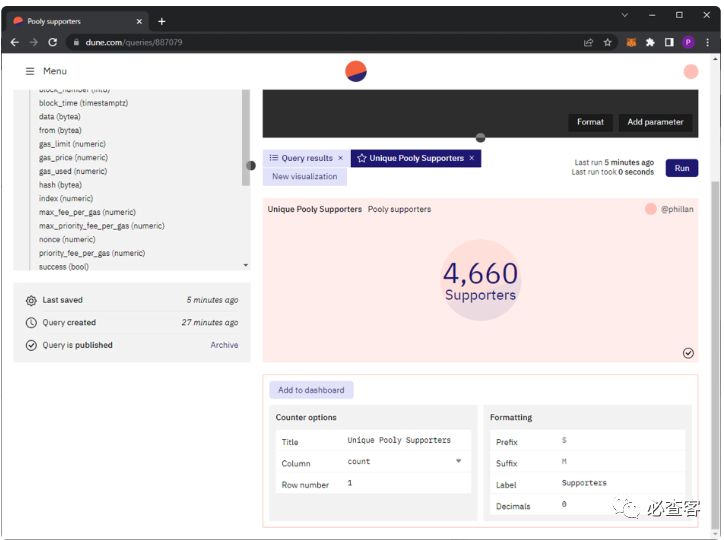Select nonce (numeric) column
The width and height of the screenshot is (724, 540).
[x=67, y=240]
